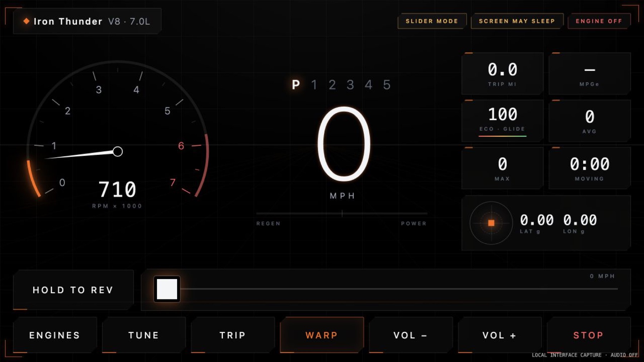The height and width of the screenshot is (362, 644).
Task: Click the REGEN / POWER meter bar
Action: [x=342, y=214]
